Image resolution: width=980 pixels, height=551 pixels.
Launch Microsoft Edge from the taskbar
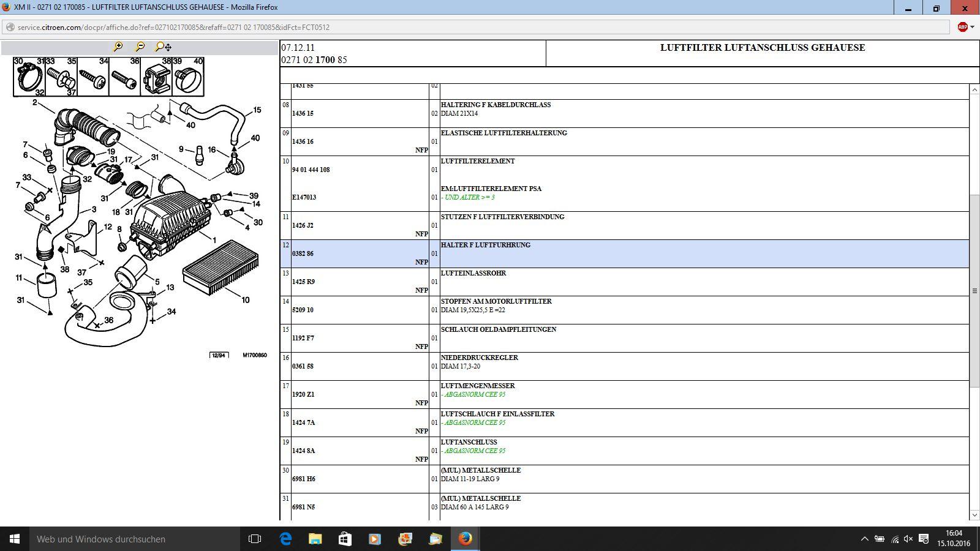click(285, 539)
